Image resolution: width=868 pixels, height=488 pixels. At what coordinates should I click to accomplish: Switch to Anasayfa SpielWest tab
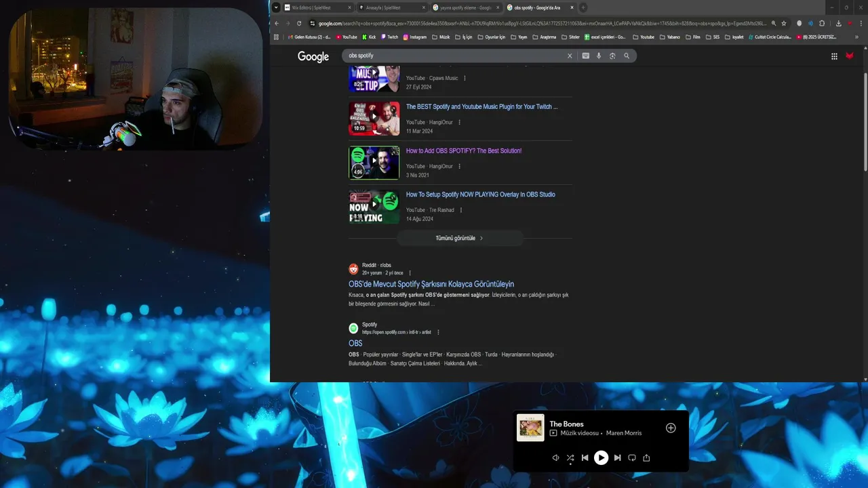tap(393, 7)
